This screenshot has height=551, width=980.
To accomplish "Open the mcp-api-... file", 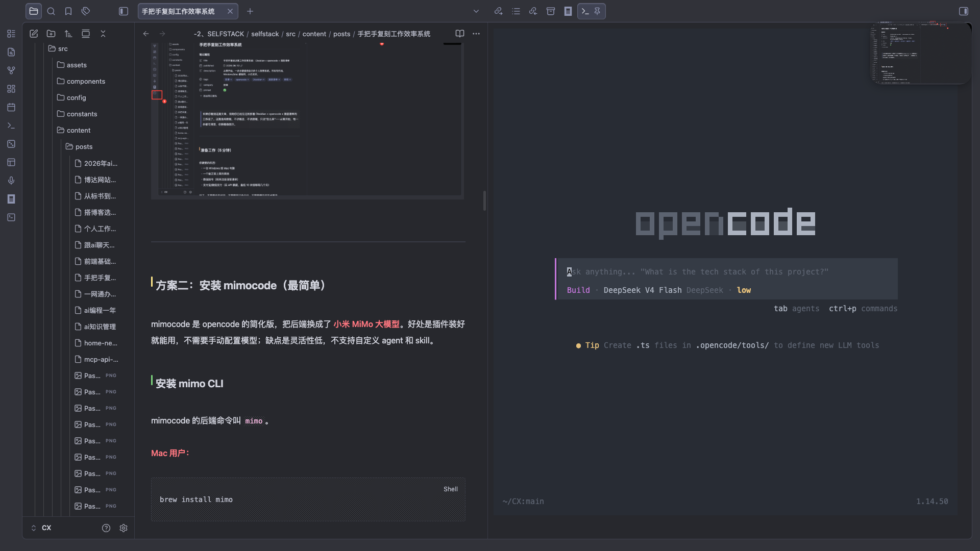I will coord(101,359).
